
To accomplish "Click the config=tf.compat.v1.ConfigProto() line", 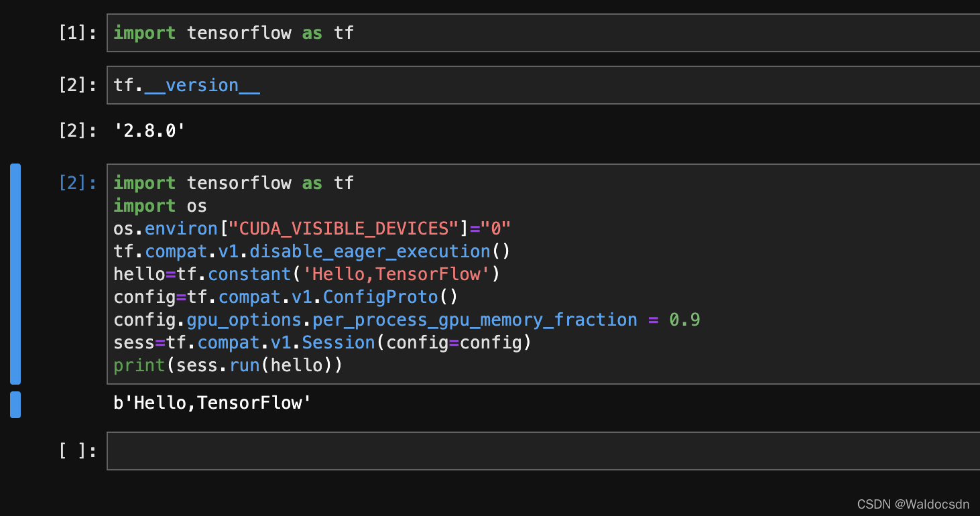I will (286, 297).
